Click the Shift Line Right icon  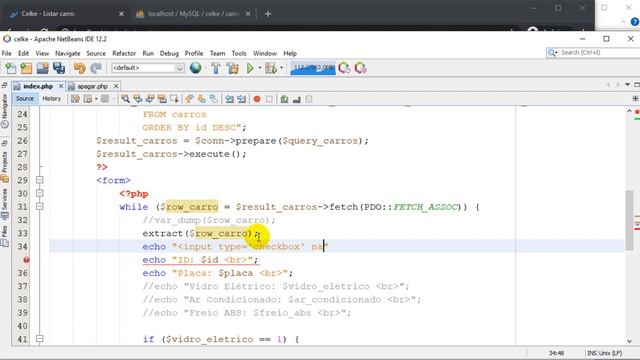pyautogui.click(x=242, y=99)
